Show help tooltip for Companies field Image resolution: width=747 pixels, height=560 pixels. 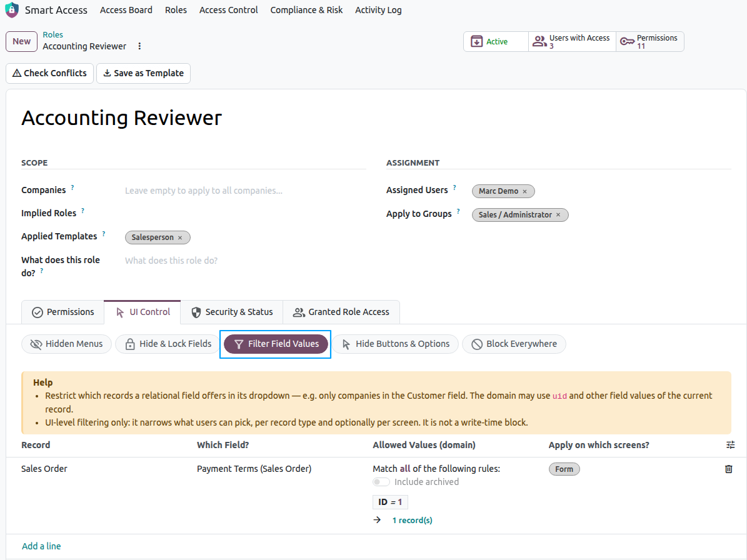[73, 187]
